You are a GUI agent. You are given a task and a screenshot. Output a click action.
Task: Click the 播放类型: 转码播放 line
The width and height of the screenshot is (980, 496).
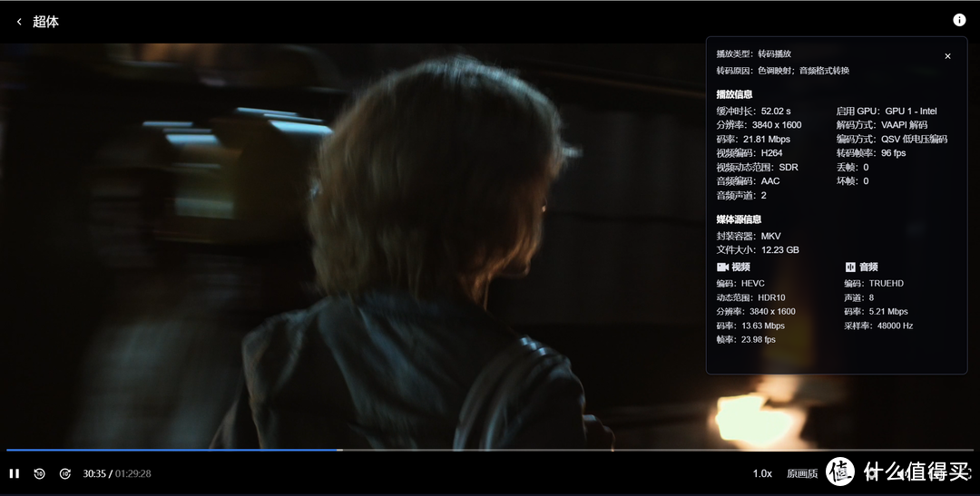pyautogui.click(x=754, y=53)
